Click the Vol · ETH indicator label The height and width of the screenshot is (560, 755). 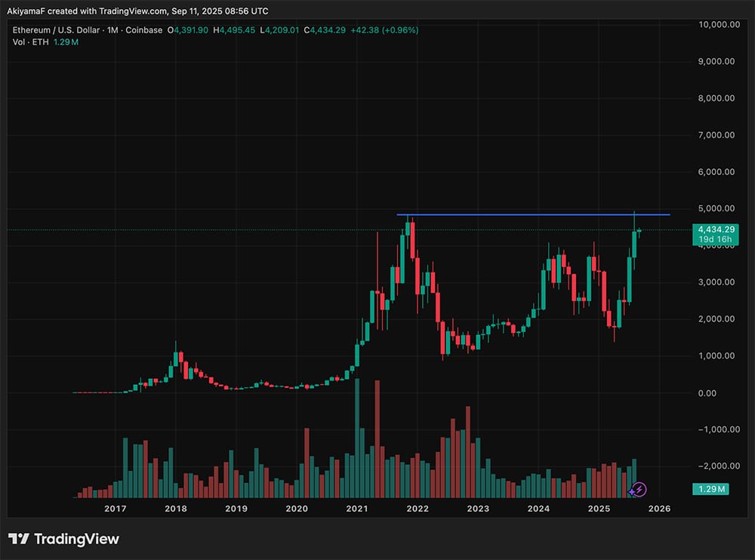(x=30, y=42)
